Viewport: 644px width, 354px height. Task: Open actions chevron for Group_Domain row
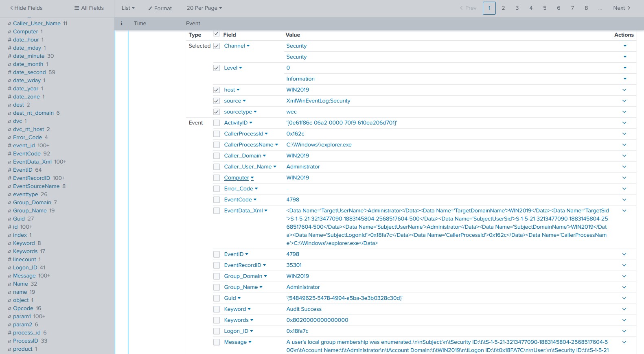(x=624, y=276)
